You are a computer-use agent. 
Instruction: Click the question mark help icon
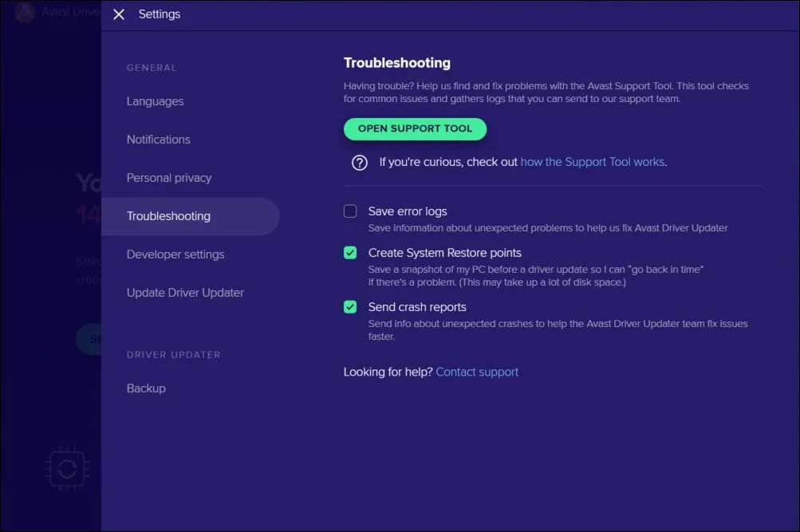coord(360,163)
